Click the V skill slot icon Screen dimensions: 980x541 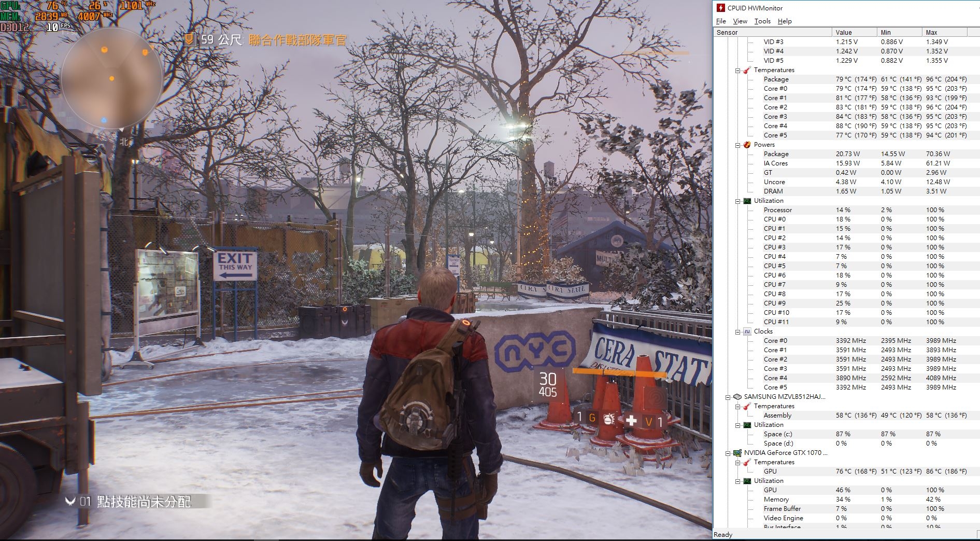648,422
